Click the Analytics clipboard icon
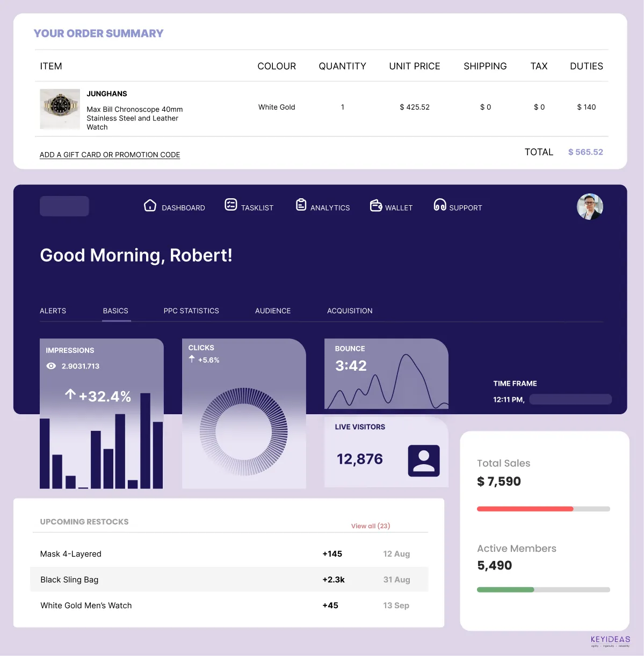 pos(301,205)
